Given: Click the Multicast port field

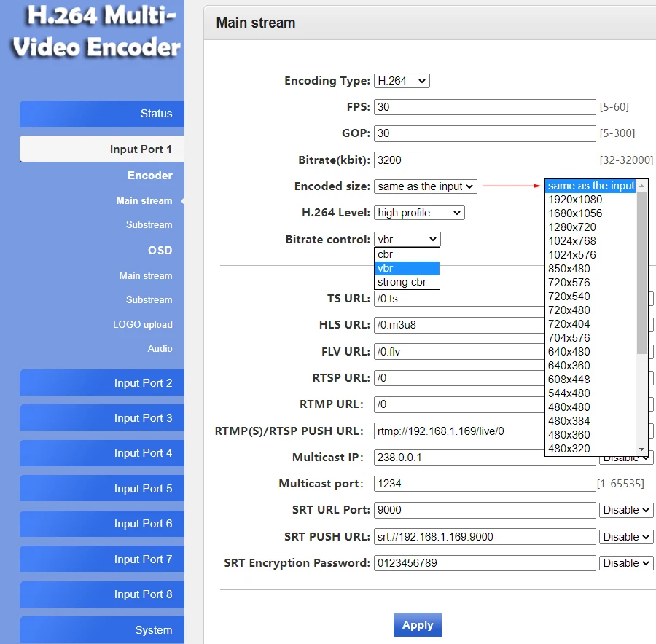Looking at the screenshot, I should pos(485,484).
